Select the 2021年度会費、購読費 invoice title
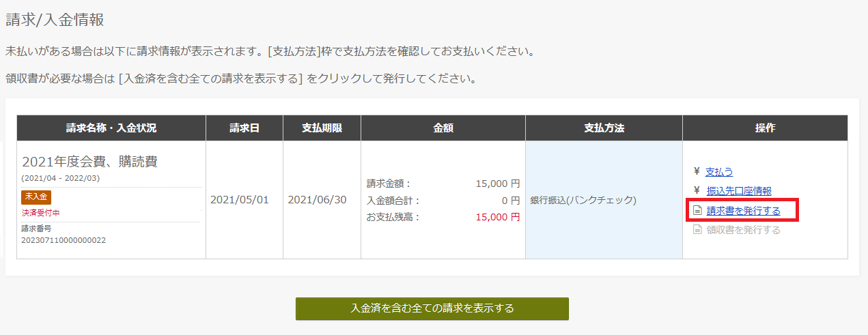The image size is (868, 335). tap(89, 162)
